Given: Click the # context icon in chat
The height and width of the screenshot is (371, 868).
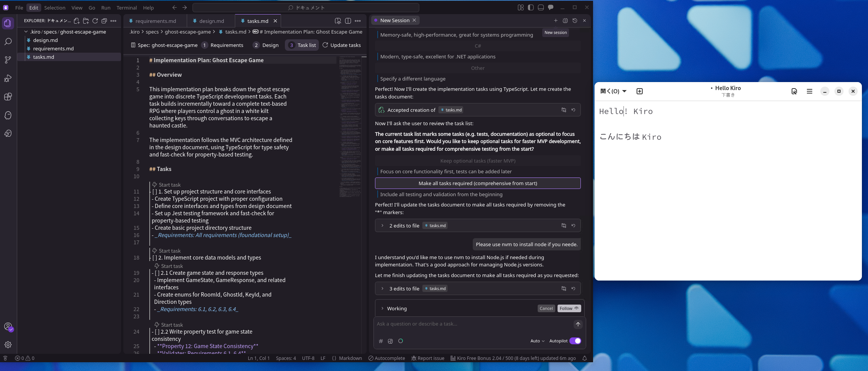Looking at the screenshot, I should [x=381, y=341].
